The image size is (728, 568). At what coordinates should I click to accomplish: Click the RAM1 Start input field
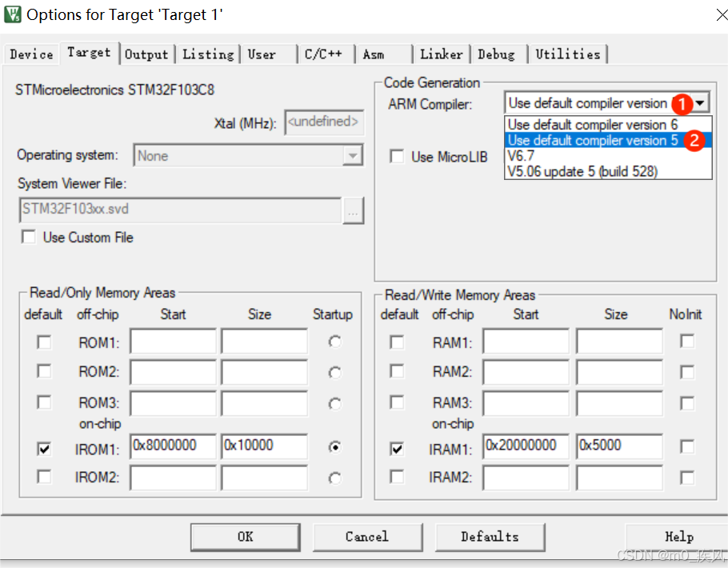(x=526, y=342)
